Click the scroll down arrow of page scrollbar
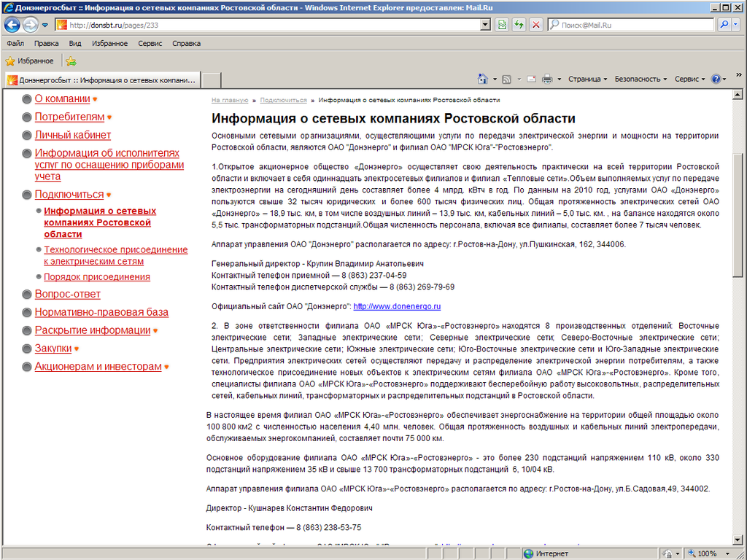 pos(738,540)
